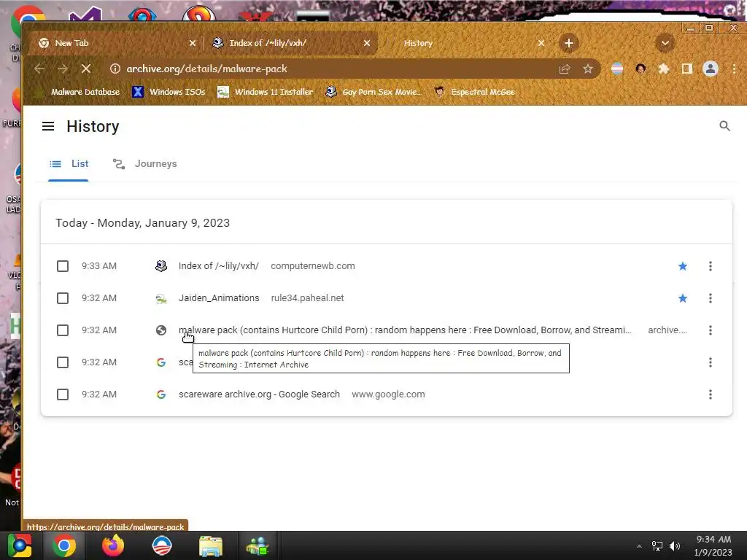Open the Extensions puzzle piece menu
Screen dimensions: 747x560
pos(664,69)
